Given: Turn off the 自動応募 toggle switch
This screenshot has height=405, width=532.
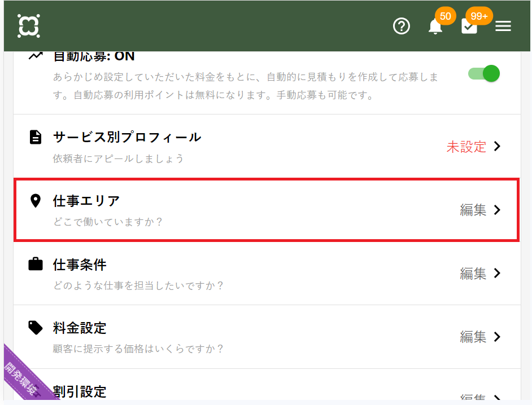Looking at the screenshot, I should coord(485,74).
